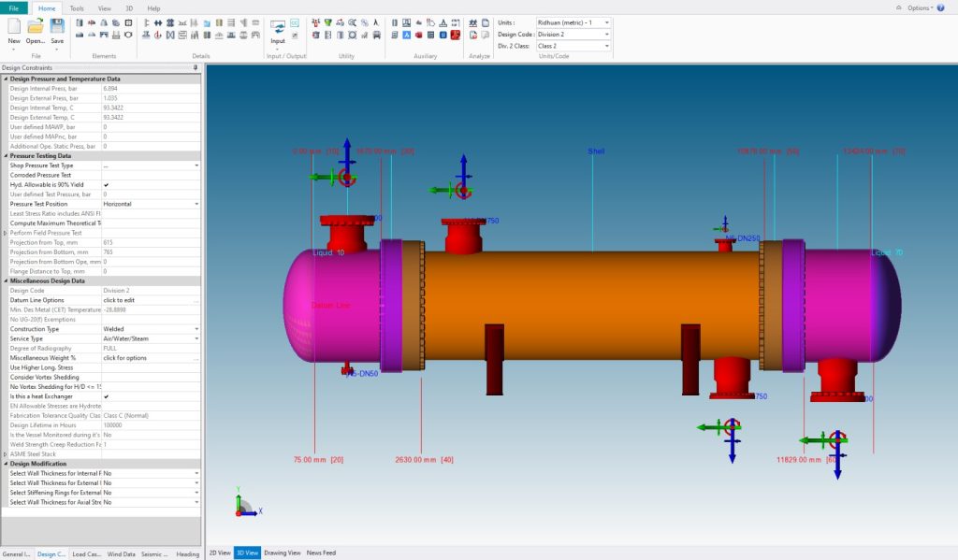Enable the Is this a heat Exchanger checkbox
Screen dimensions: 958x560
(107, 395)
